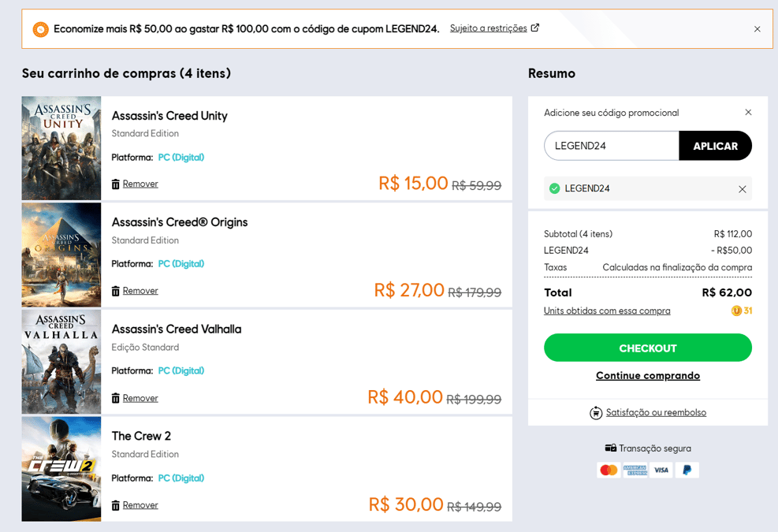Image resolution: width=778 pixels, height=532 pixels.
Task: Open The Crew 2 cover thumbnail
Action: point(61,469)
